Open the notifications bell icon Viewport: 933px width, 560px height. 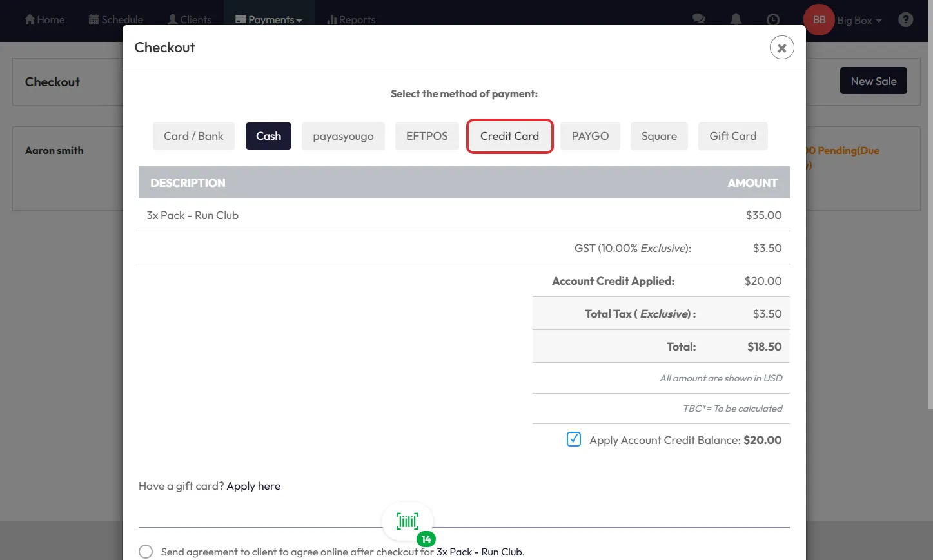click(736, 19)
